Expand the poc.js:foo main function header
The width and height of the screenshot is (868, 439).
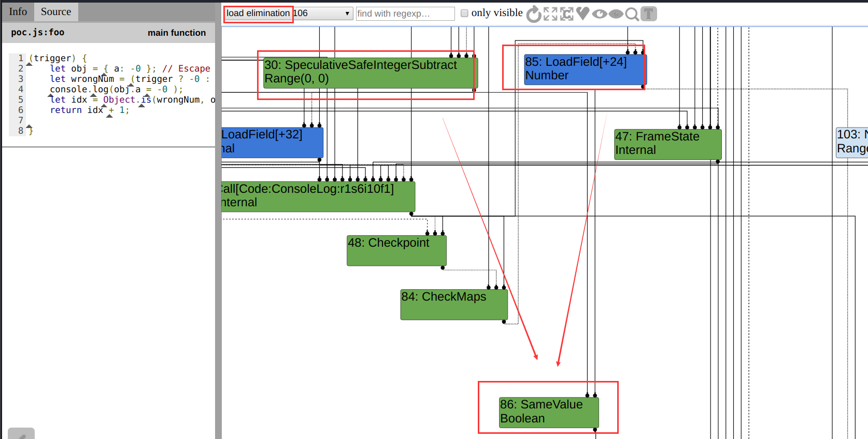pos(108,33)
